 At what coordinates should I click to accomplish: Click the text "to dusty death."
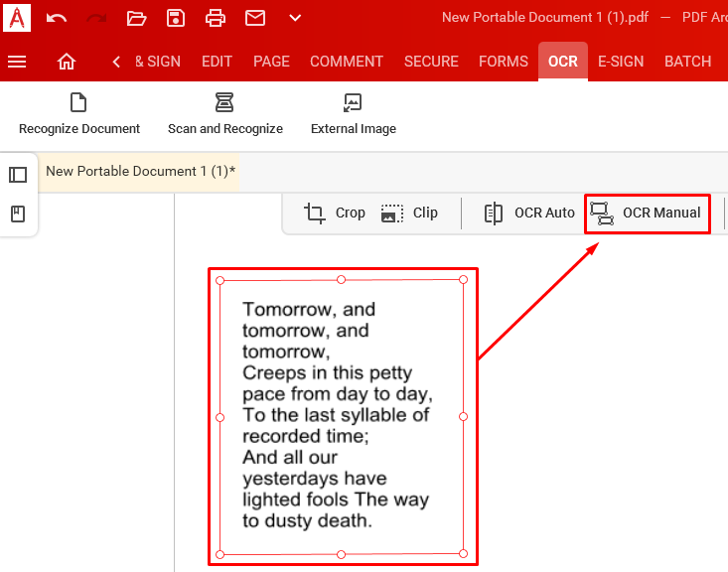click(307, 521)
